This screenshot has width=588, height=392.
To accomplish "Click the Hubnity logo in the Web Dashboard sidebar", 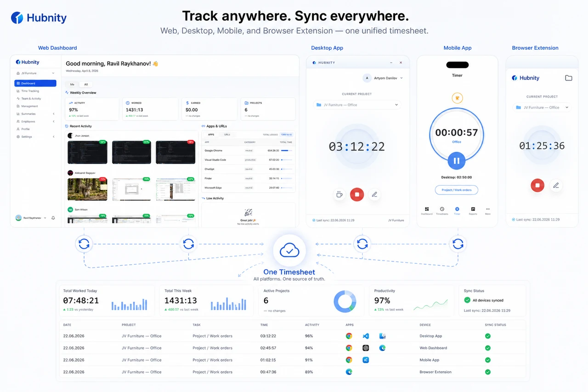I will point(28,62).
